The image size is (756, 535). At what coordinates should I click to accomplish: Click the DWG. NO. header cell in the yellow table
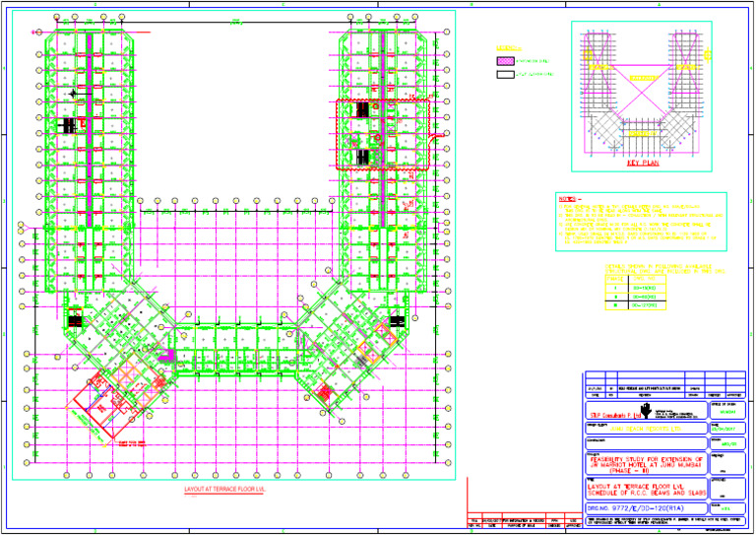pyautogui.click(x=648, y=279)
